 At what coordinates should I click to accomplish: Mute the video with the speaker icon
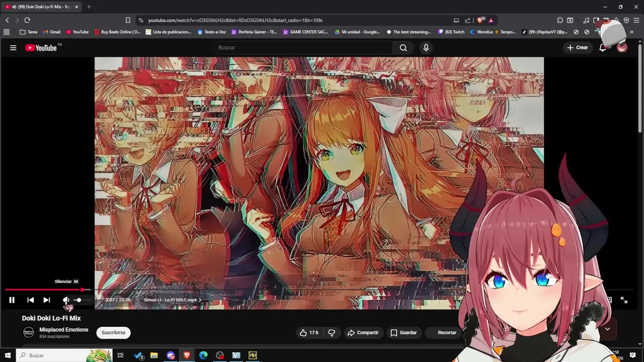pos(66,300)
